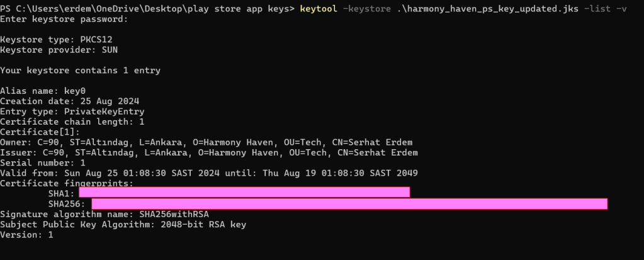Screen dimensions: 644x260
Task: Click the Certificate chain length line
Action: [x=72, y=121]
